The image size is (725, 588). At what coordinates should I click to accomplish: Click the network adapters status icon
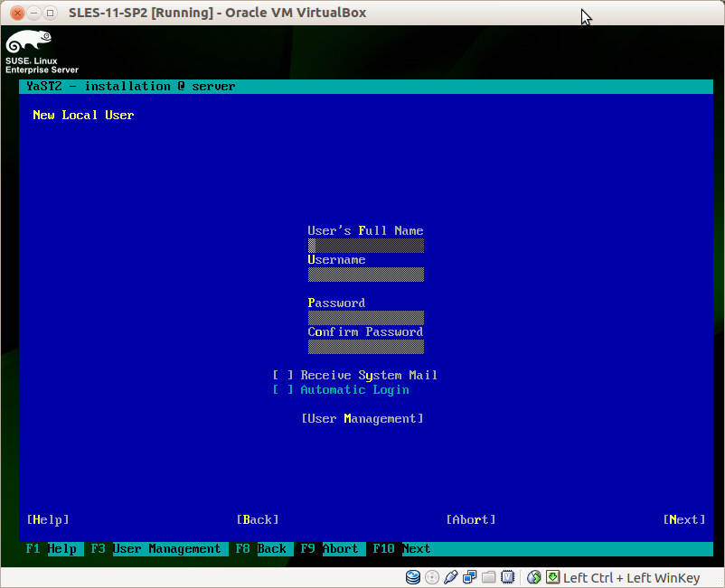[x=470, y=577]
